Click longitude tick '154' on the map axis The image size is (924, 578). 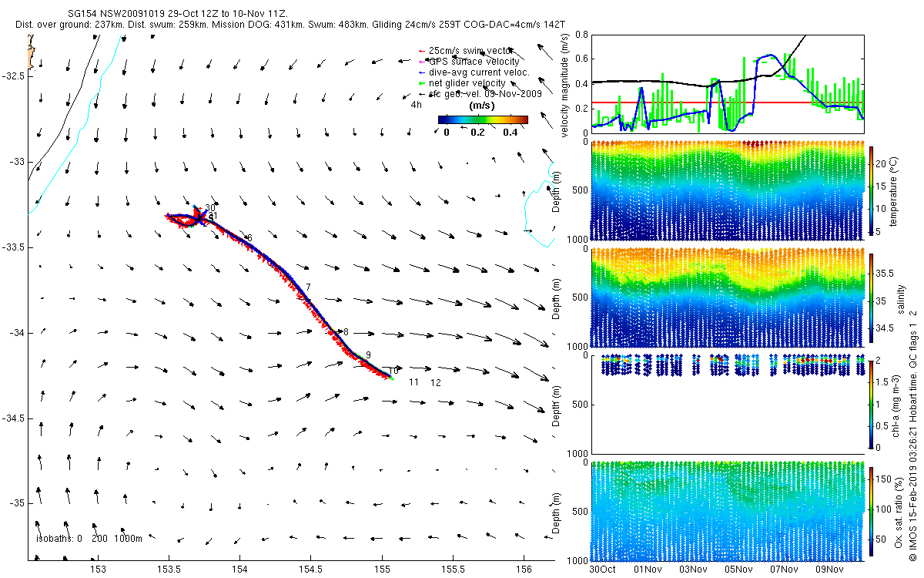point(239,570)
